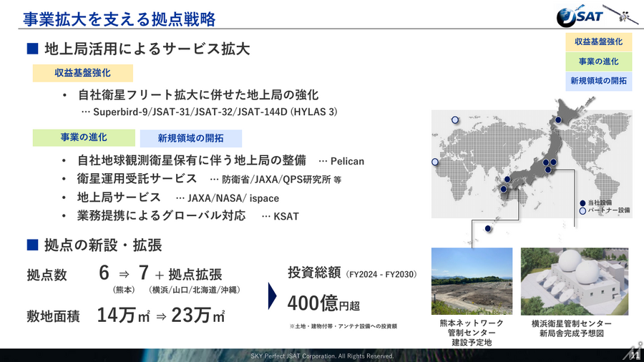644x362 pixels.
Task: Click the blue square bullet before 拠点の新設・拡張
Action: click(x=32, y=245)
